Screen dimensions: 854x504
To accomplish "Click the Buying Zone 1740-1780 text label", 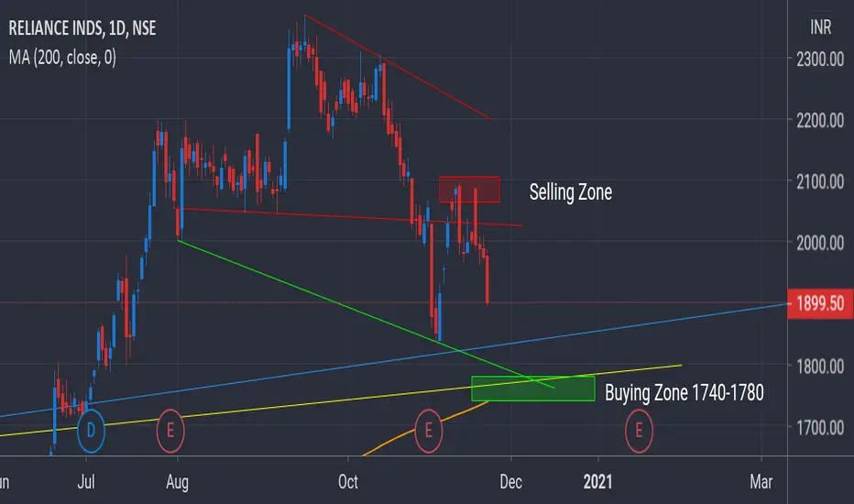I will click(x=684, y=392).
